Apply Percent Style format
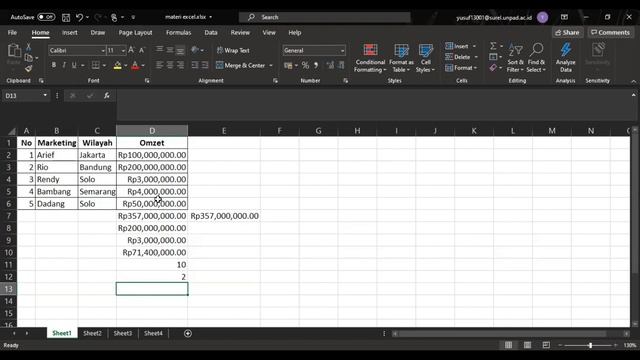The image size is (640, 360). point(305,65)
